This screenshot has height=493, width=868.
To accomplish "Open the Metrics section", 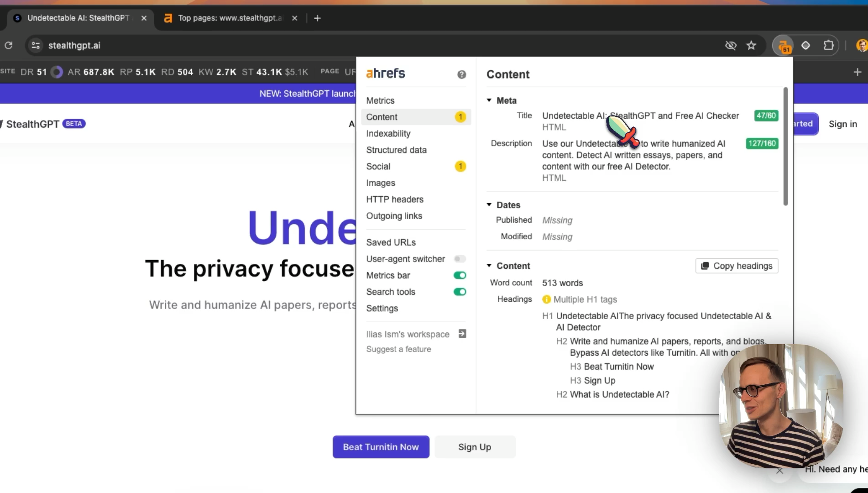I will click(x=380, y=100).
